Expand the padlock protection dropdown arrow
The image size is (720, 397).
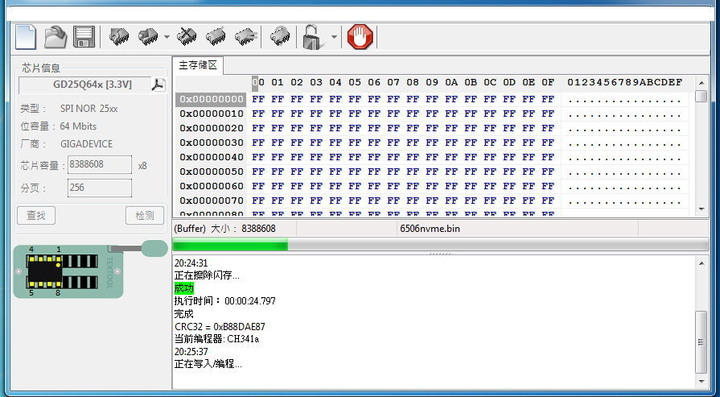tap(334, 37)
